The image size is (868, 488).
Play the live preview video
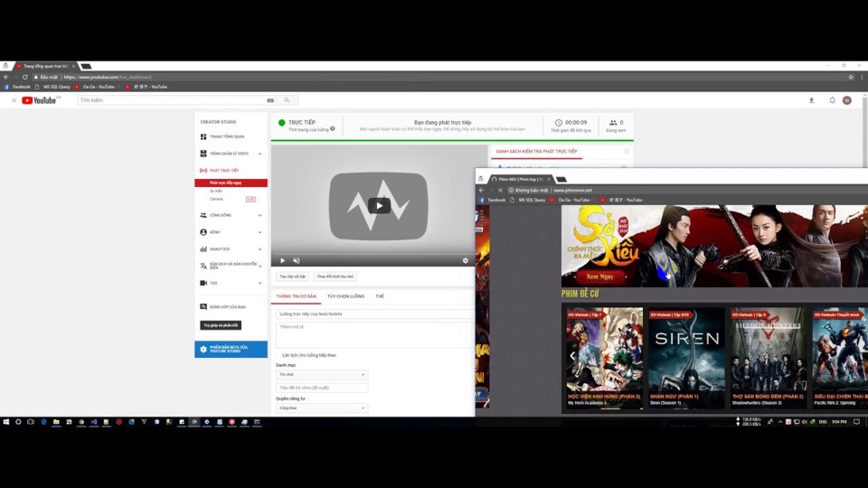click(x=379, y=206)
